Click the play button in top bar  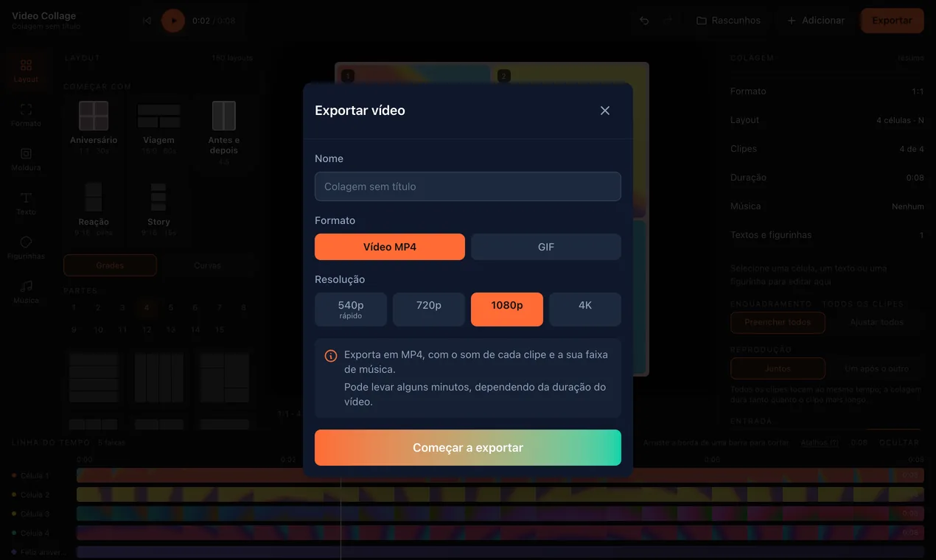173,21
